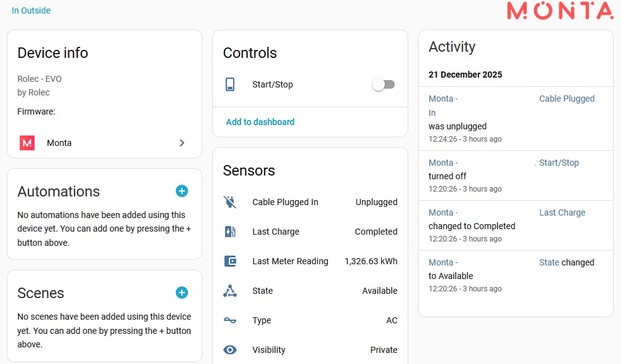Viewport: 621px width, 364px height.
Task: Add a new automation with the plus button
Action: click(181, 191)
